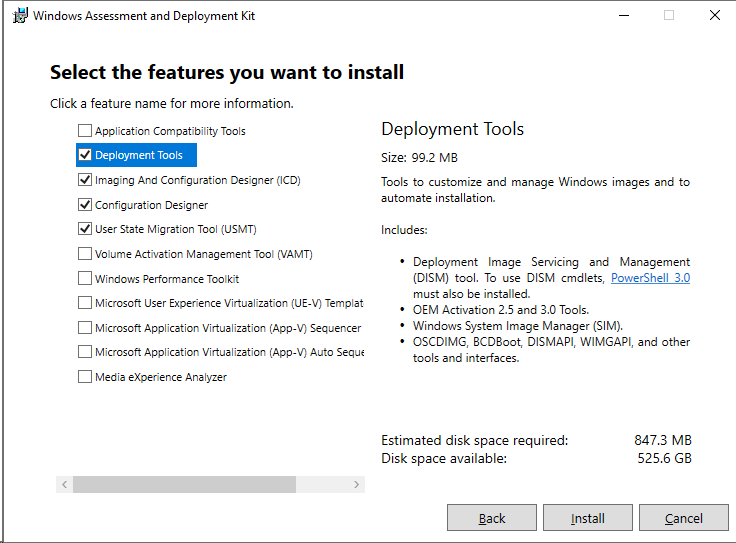Check the Windows Performance Toolkit box
This screenshot has width=736, height=543.
tap(85, 279)
